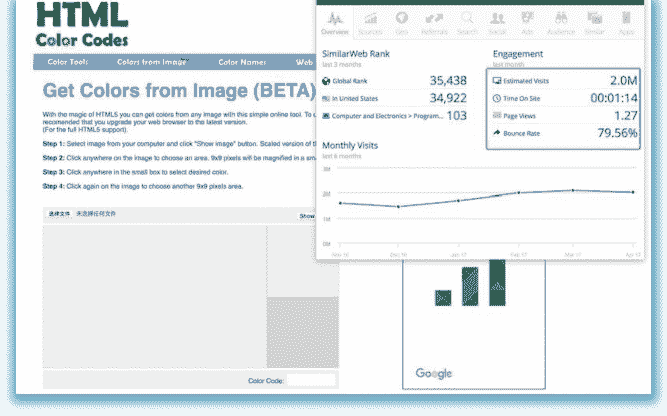Go to the Color Names menu item

(x=242, y=62)
